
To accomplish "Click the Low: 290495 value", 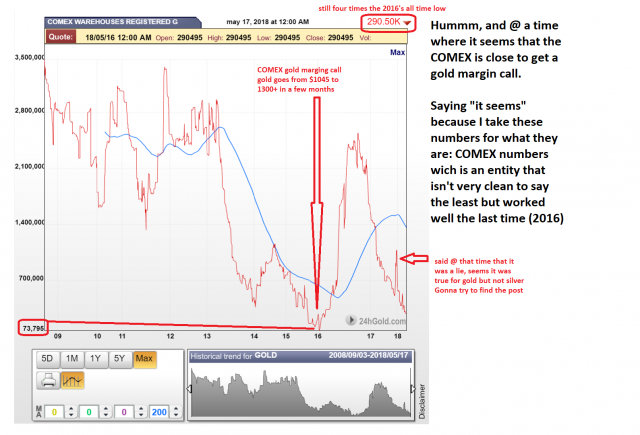I will tap(278, 38).
